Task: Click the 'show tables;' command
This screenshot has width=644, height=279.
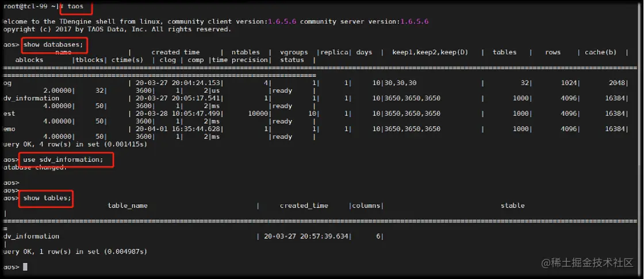Action: [x=47, y=198]
